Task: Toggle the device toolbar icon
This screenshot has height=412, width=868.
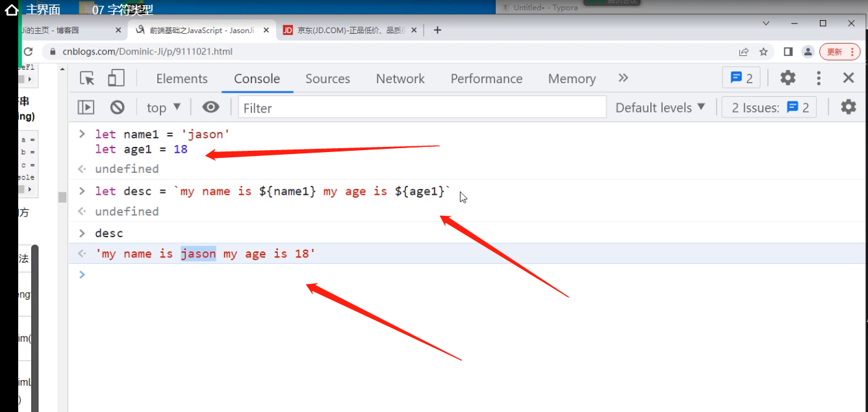Action: tap(116, 79)
